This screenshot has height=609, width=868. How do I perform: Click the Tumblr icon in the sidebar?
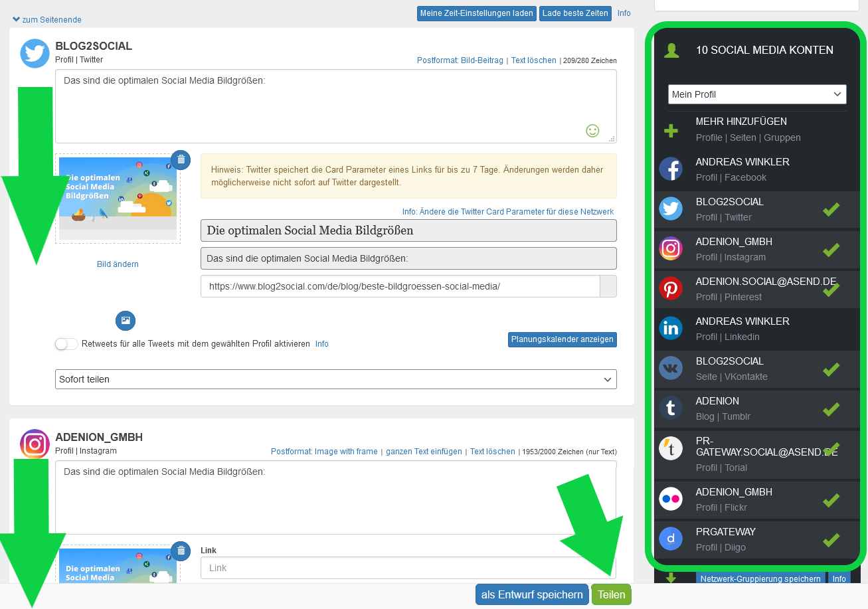(x=671, y=408)
